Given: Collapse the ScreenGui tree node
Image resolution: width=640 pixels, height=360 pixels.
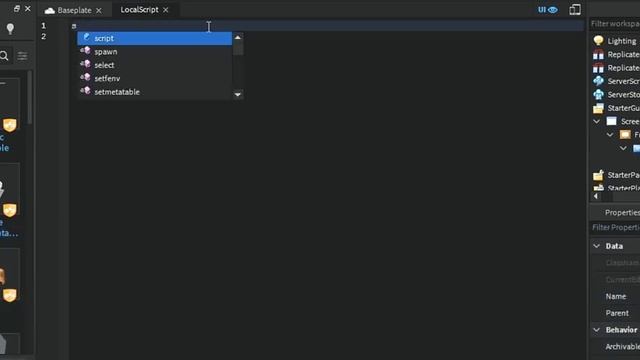Looking at the screenshot, I should coord(597,121).
